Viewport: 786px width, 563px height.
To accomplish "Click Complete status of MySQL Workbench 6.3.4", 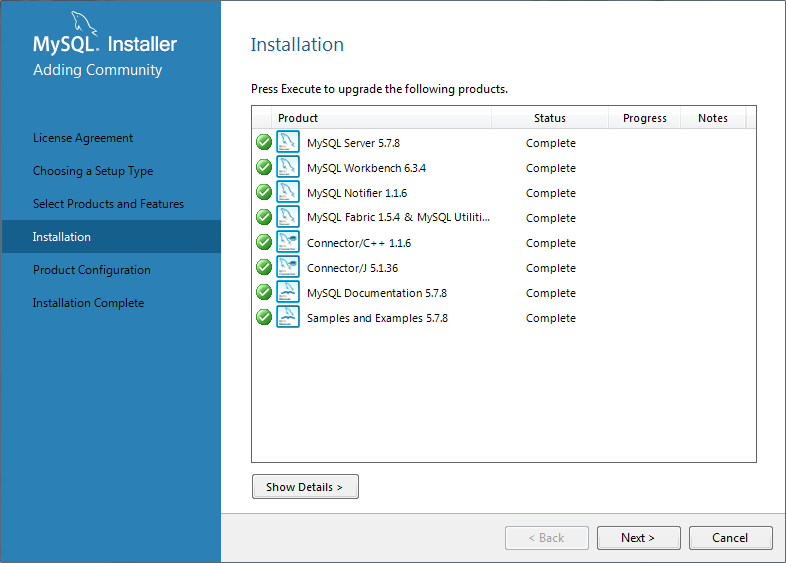I will pos(550,168).
